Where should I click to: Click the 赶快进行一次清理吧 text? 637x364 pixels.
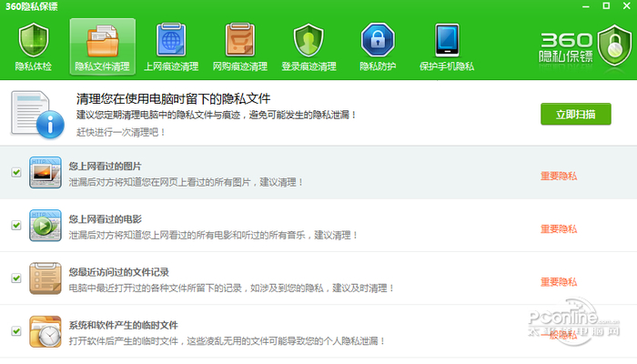pos(121,132)
